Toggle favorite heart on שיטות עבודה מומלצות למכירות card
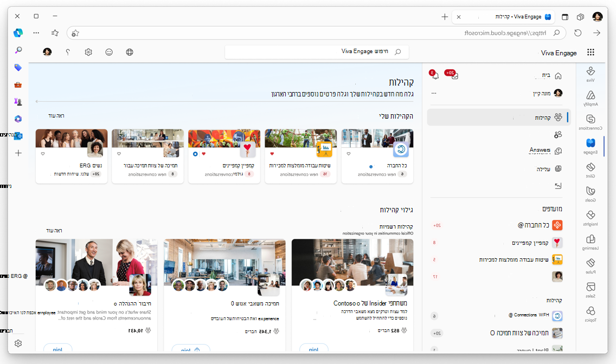The width and height of the screenshot is (616, 364). tap(272, 154)
